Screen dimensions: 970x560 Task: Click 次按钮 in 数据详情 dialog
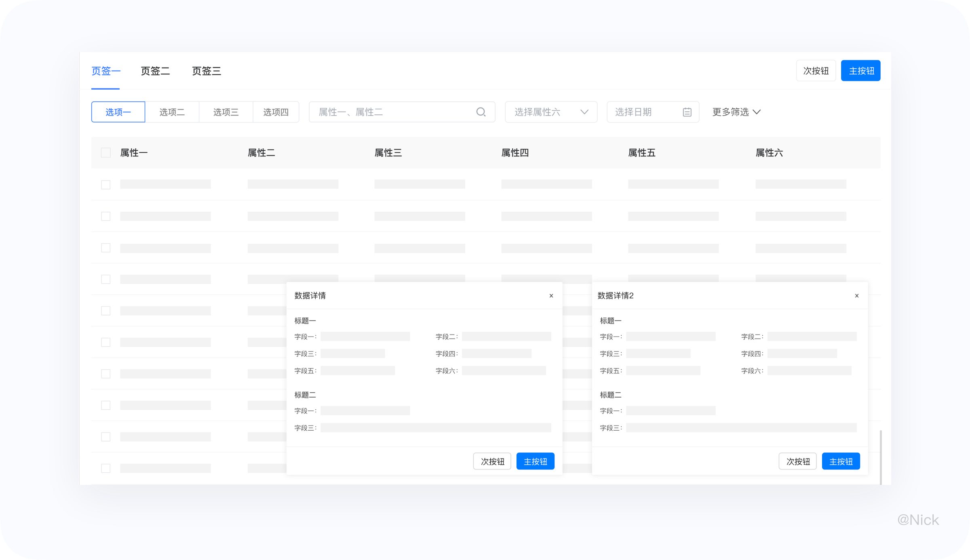coord(492,461)
